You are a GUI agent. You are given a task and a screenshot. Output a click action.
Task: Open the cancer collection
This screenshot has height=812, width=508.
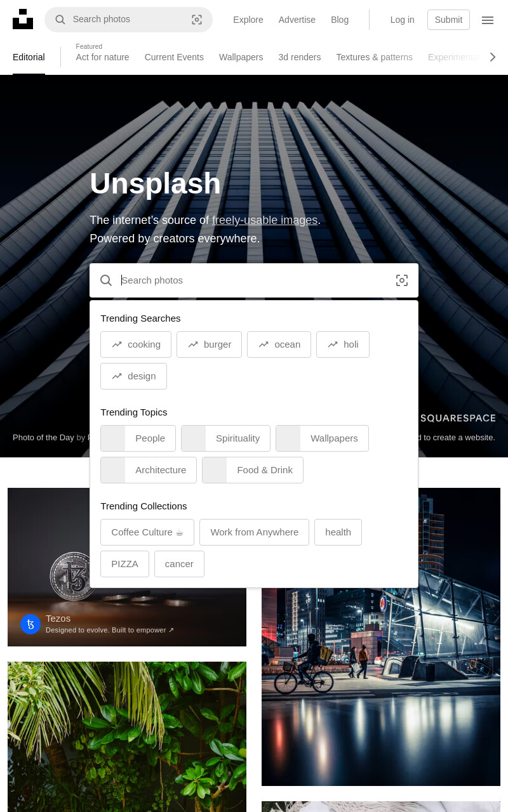point(179,564)
